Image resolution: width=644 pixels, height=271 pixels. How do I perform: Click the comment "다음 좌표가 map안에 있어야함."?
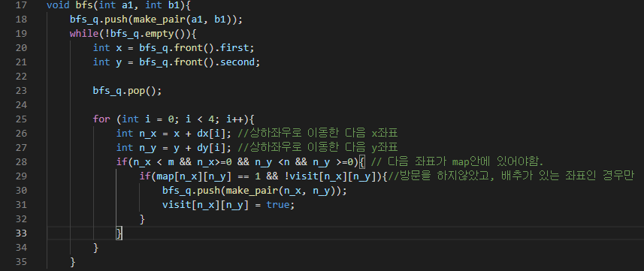tap(466, 162)
